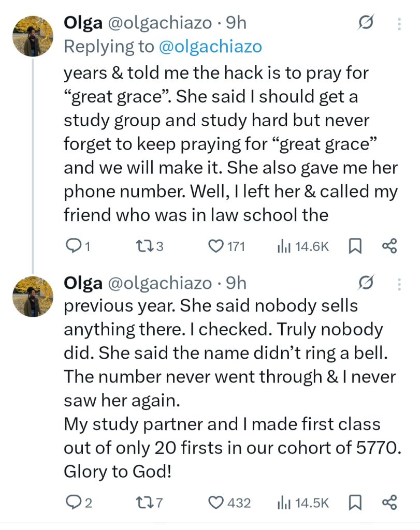This screenshot has width=420, height=530.
Task: Open the @olgachiazo link in Replying to
Action: tap(210, 47)
